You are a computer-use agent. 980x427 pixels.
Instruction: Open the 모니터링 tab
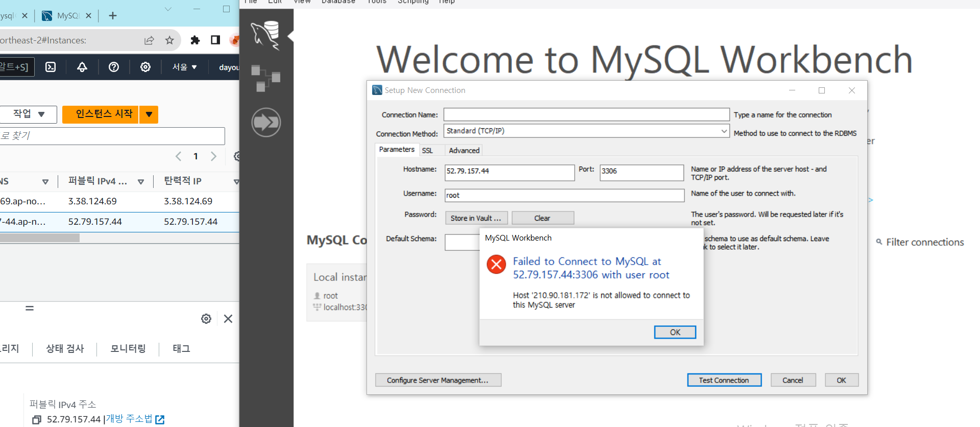pos(128,349)
